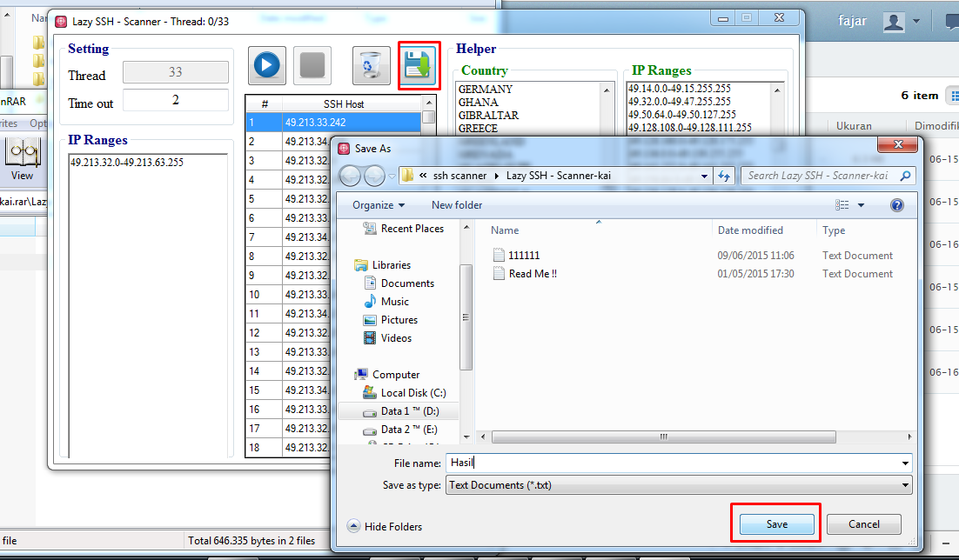Stop the scan using the stop icon
This screenshot has width=959, height=560.
point(312,65)
